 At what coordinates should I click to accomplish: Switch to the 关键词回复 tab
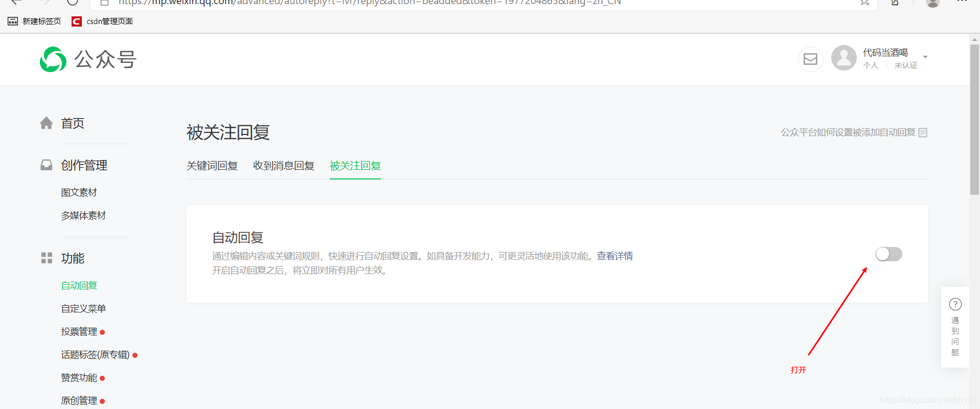[x=212, y=166]
